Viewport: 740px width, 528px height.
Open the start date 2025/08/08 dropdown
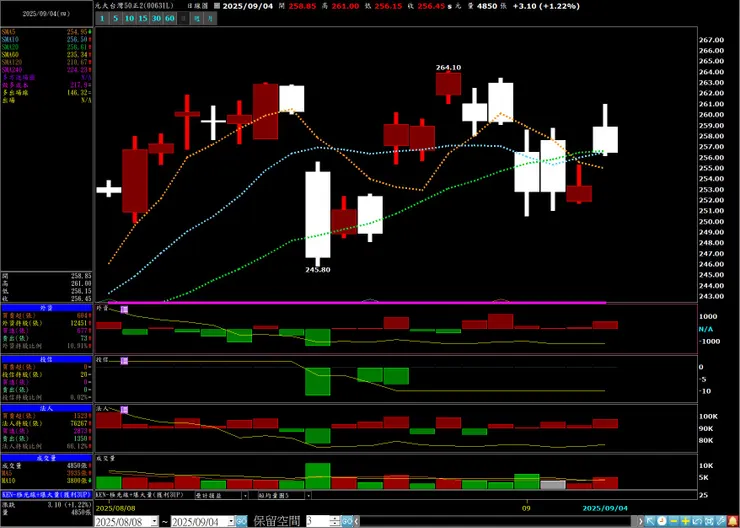155,521
